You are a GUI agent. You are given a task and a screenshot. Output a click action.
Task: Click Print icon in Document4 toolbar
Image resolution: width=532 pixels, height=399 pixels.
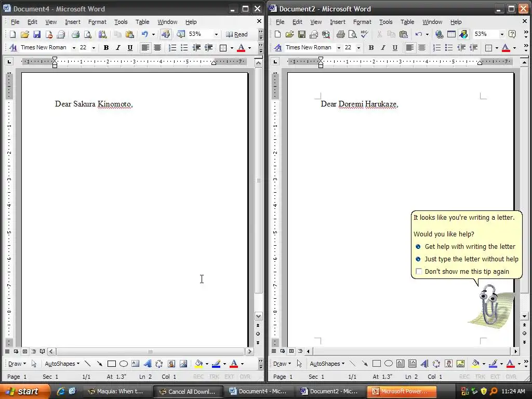75,34
